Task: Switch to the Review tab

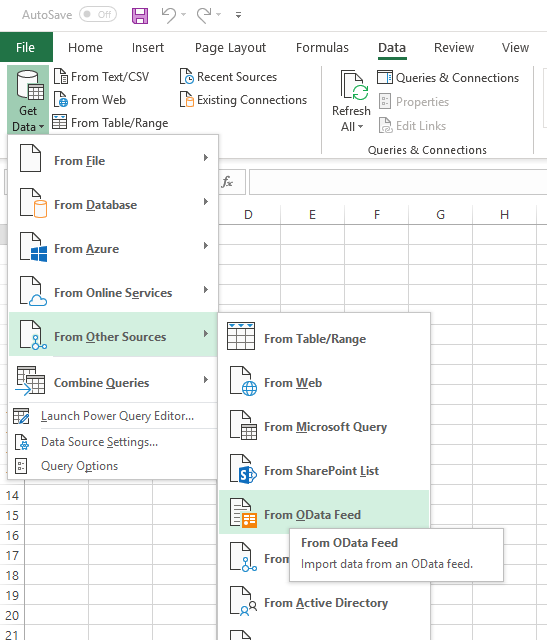Action: point(454,47)
